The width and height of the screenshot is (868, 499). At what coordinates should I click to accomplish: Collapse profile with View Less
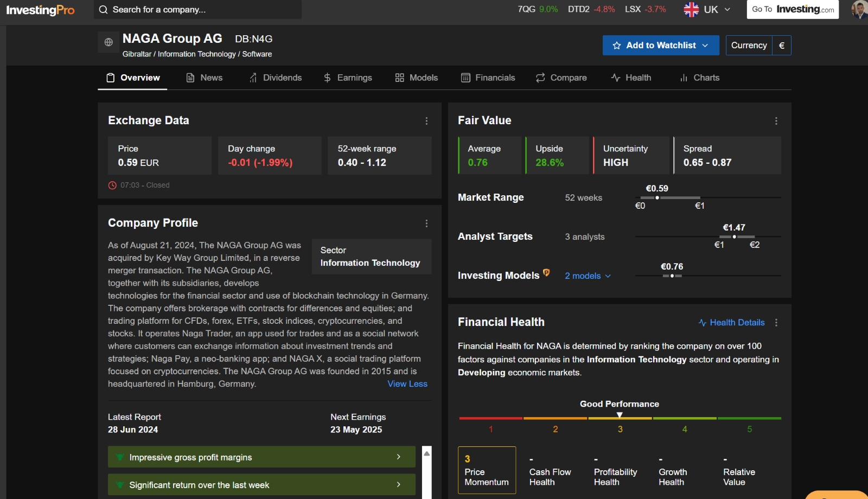click(407, 384)
